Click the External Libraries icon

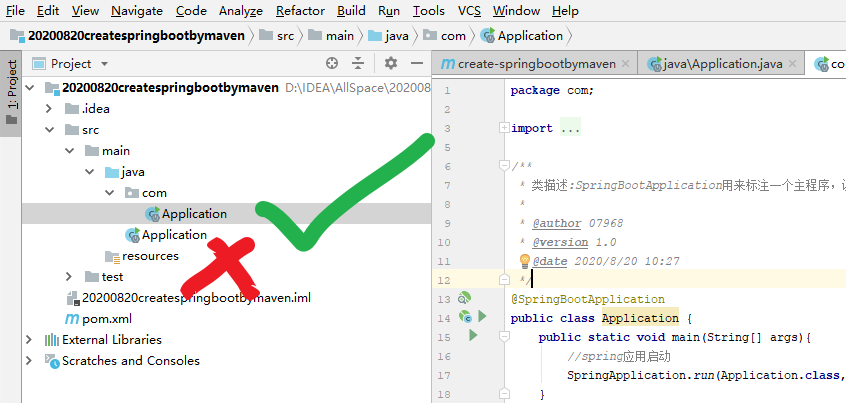pos(52,340)
